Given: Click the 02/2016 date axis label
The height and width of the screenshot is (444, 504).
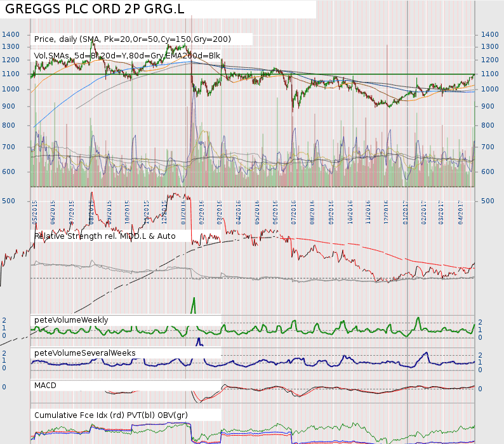Looking at the screenshot, I should pos(201,212).
